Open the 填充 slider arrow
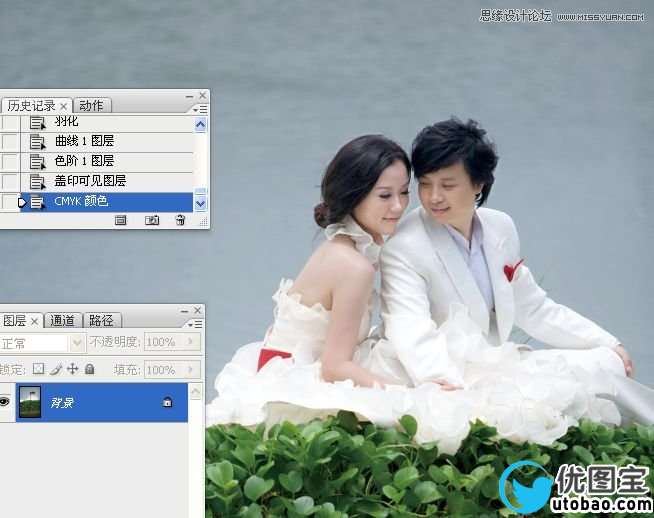Screen dimensions: 654x518 [191, 370]
